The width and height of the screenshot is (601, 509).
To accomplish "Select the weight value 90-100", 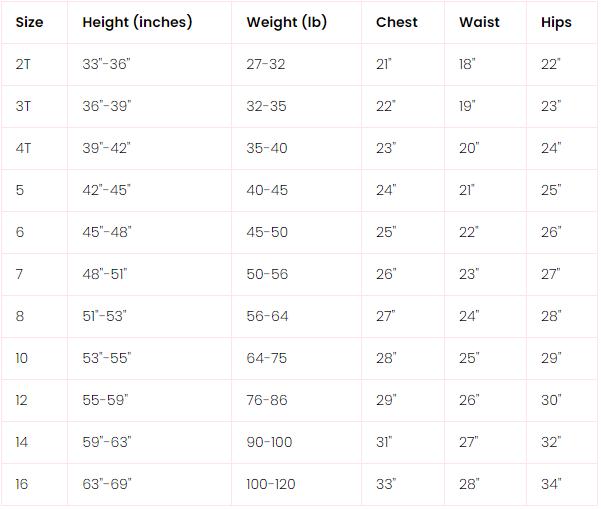I will coord(270,442).
